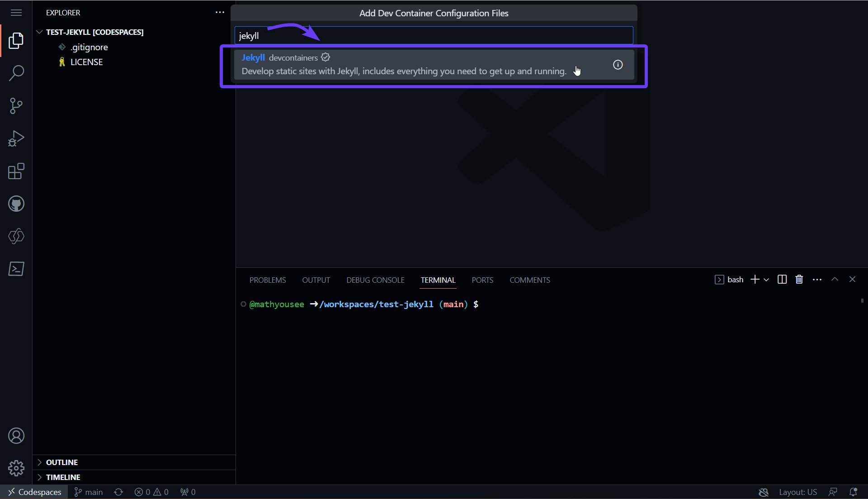This screenshot has height=499, width=868.
Task: Click the Accounts icon in activity bar
Action: click(x=16, y=436)
